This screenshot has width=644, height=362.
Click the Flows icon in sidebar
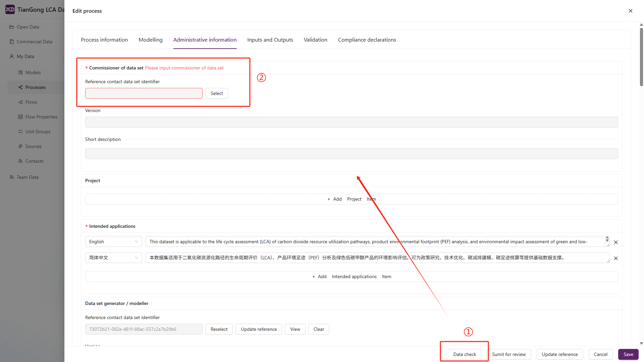[20, 102]
